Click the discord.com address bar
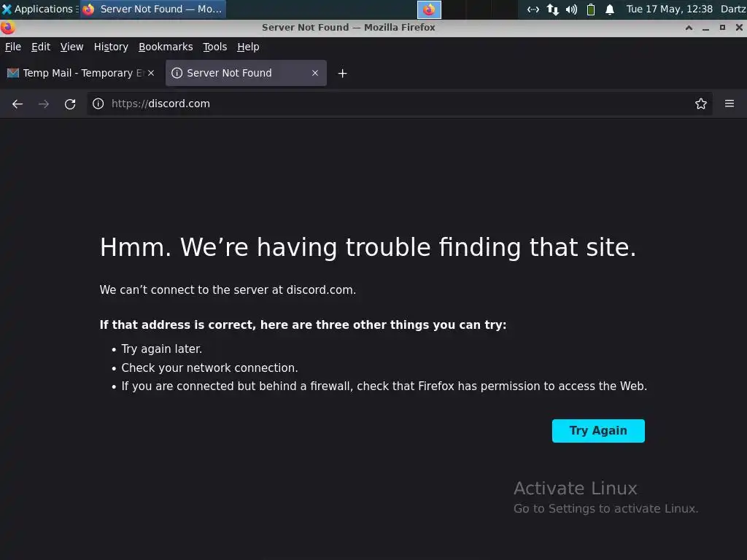747x560 pixels. click(x=399, y=104)
